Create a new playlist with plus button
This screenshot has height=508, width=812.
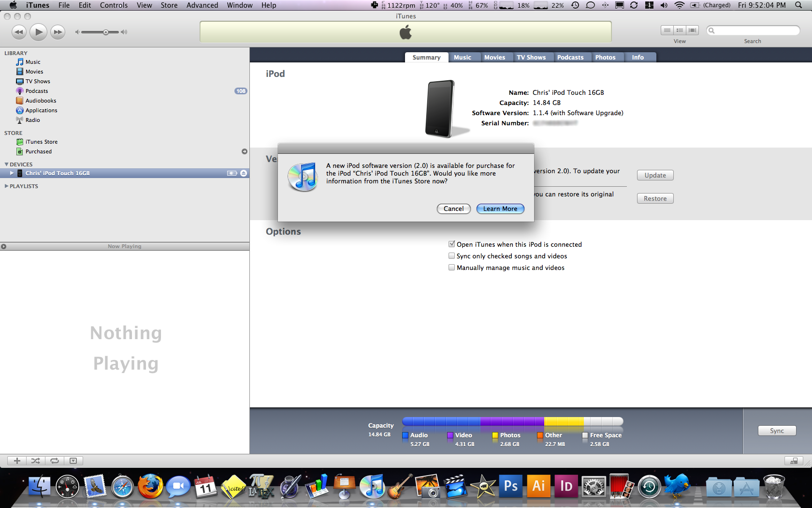click(x=17, y=461)
